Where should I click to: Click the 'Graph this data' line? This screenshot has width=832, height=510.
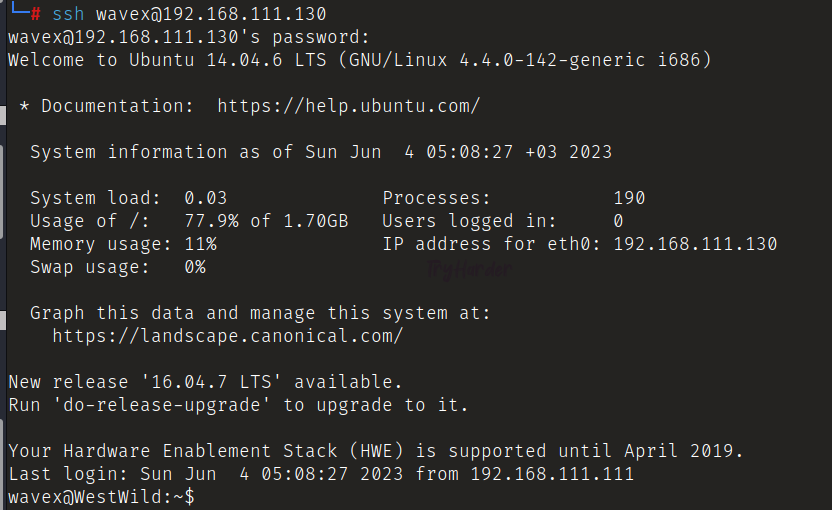pyautogui.click(x=260, y=313)
